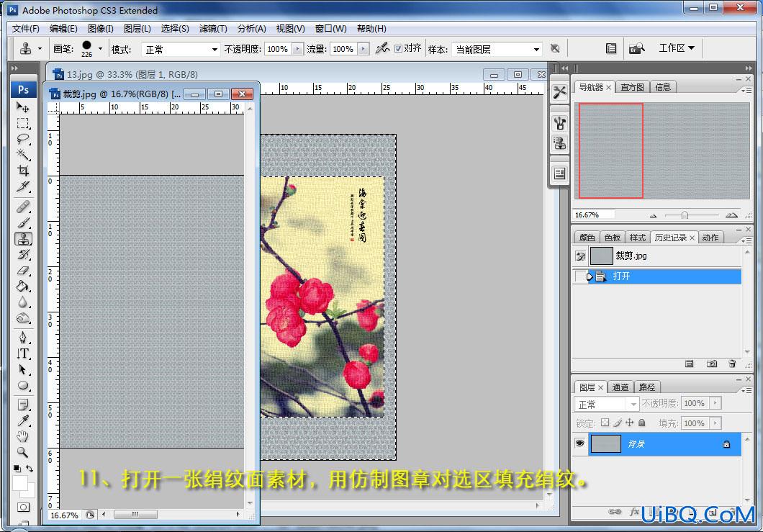Select the Rectangular Marquee tool
763x532 pixels.
(23, 123)
